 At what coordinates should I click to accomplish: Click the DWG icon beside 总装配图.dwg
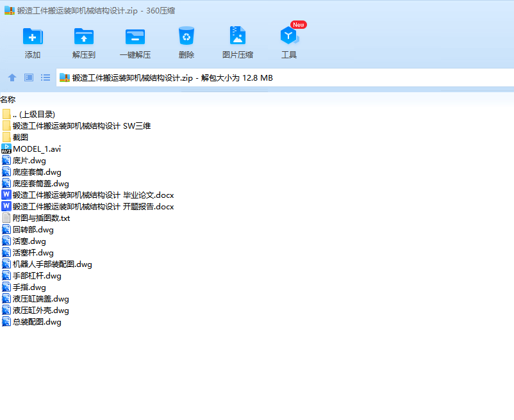click(x=6, y=322)
